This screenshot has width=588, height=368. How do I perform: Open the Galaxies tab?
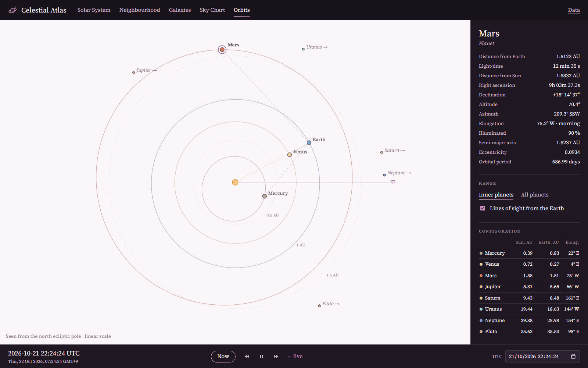[180, 10]
